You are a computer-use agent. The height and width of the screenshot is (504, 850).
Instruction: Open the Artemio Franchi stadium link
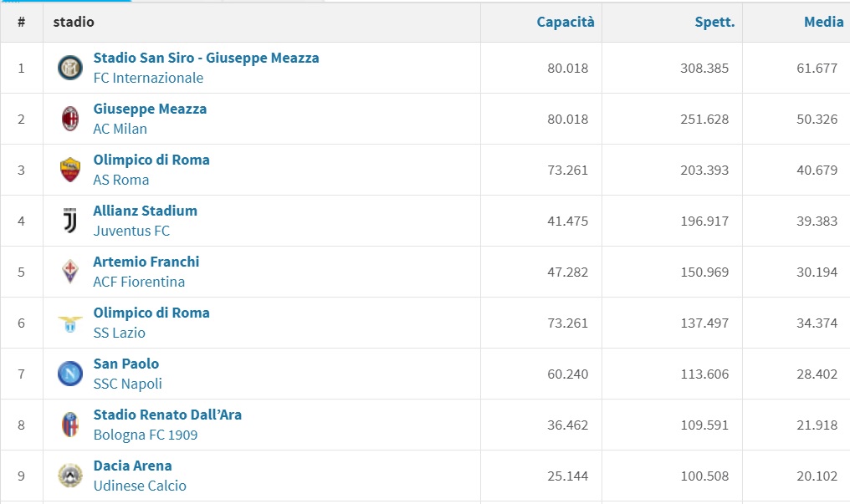click(x=146, y=262)
